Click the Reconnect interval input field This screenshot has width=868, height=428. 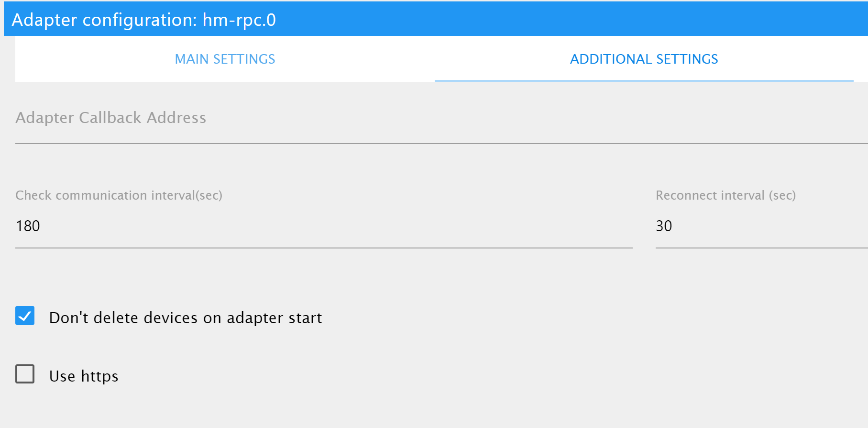(x=760, y=226)
